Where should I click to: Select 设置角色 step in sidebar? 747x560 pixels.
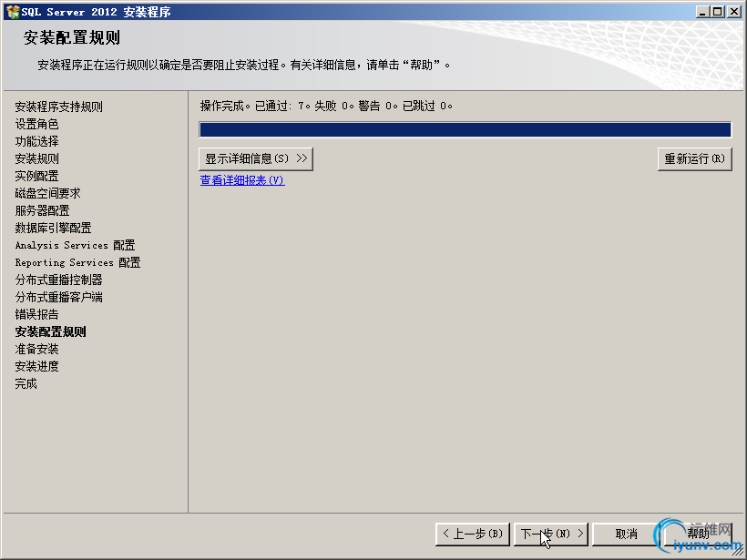coord(36,124)
